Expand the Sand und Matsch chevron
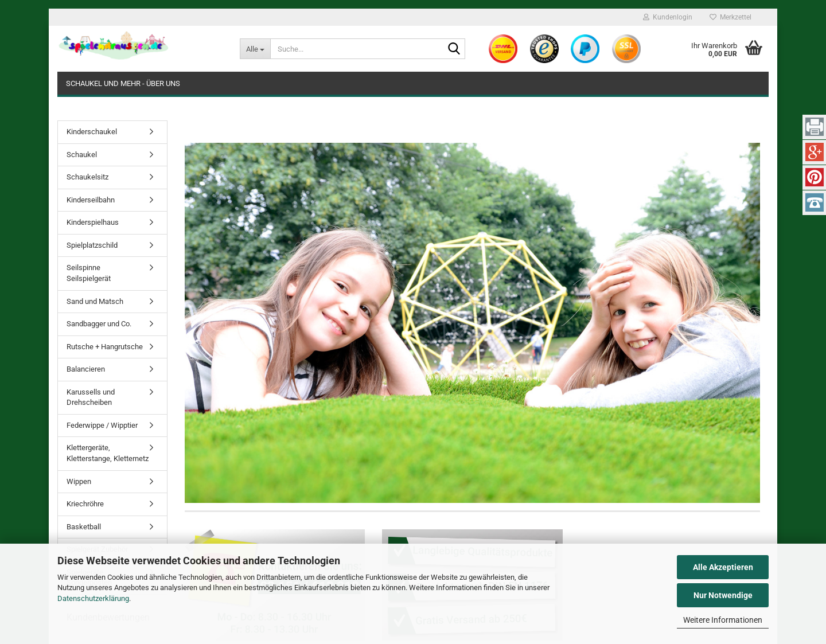 click(151, 302)
